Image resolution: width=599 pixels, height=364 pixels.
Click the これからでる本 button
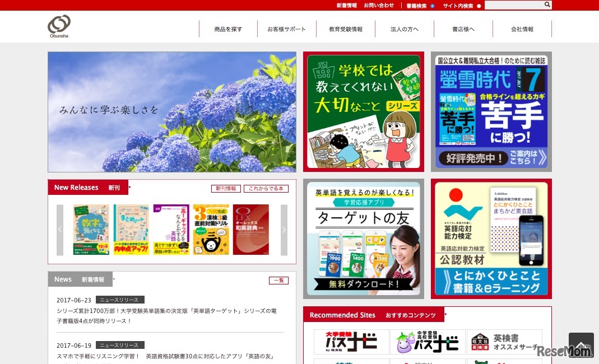[x=266, y=188]
